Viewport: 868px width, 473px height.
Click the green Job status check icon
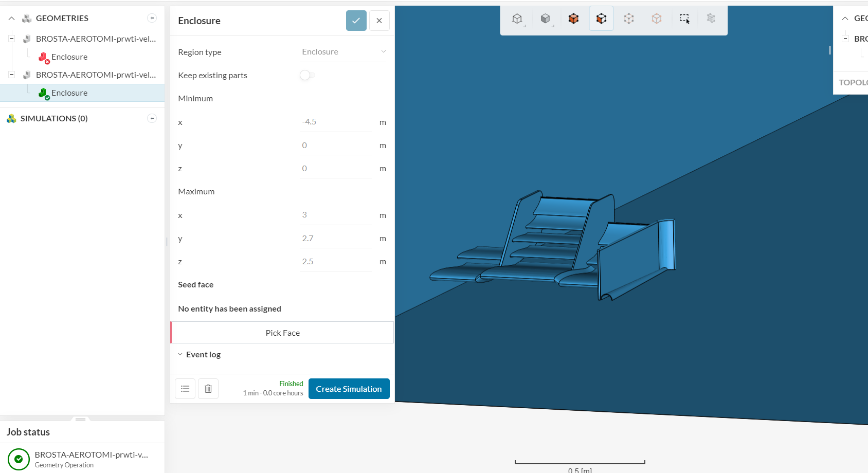click(x=19, y=459)
